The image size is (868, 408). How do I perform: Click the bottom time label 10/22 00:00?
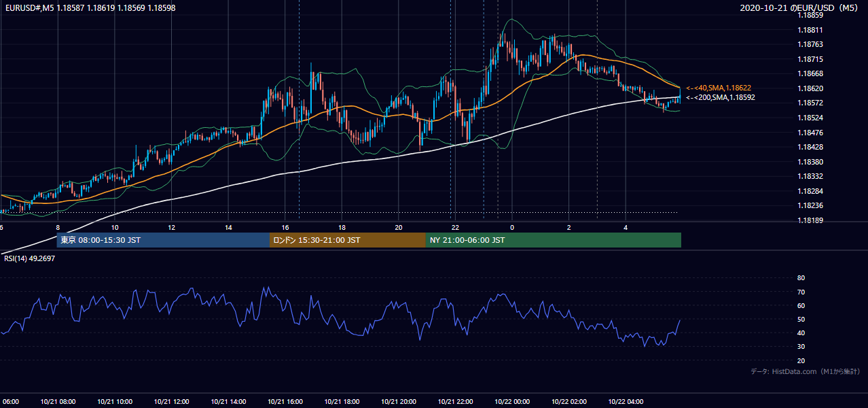[x=512, y=402]
